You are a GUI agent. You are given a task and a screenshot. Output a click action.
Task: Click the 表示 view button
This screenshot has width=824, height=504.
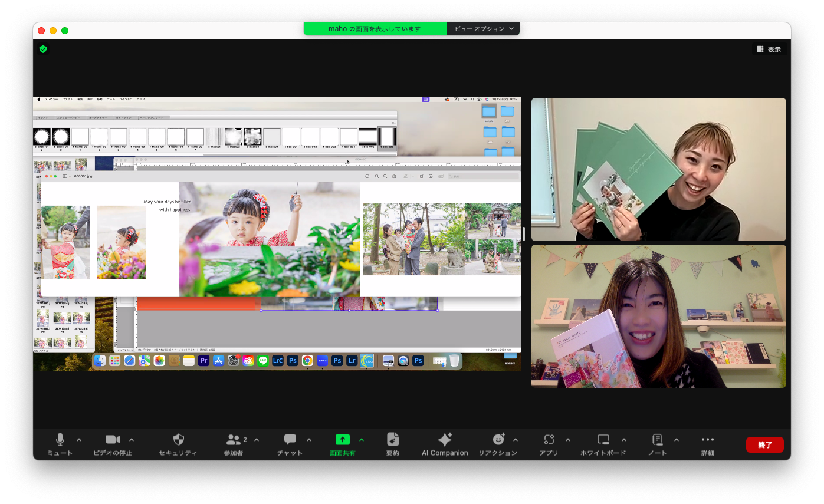pyautogui.click(x=769, y=50)
